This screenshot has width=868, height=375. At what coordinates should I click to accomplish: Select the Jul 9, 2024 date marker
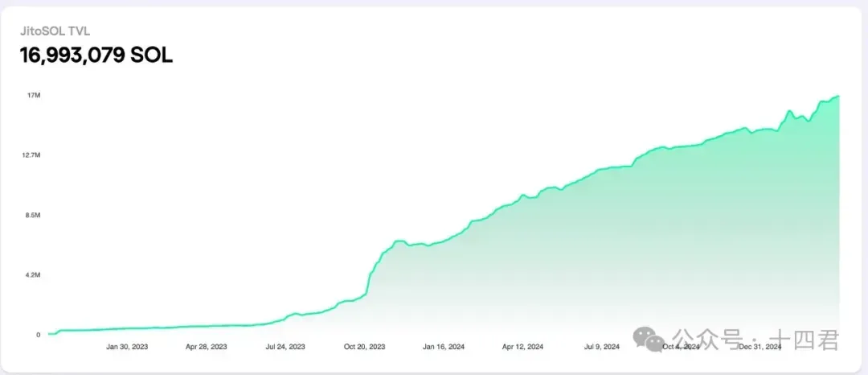pos(601,348)
